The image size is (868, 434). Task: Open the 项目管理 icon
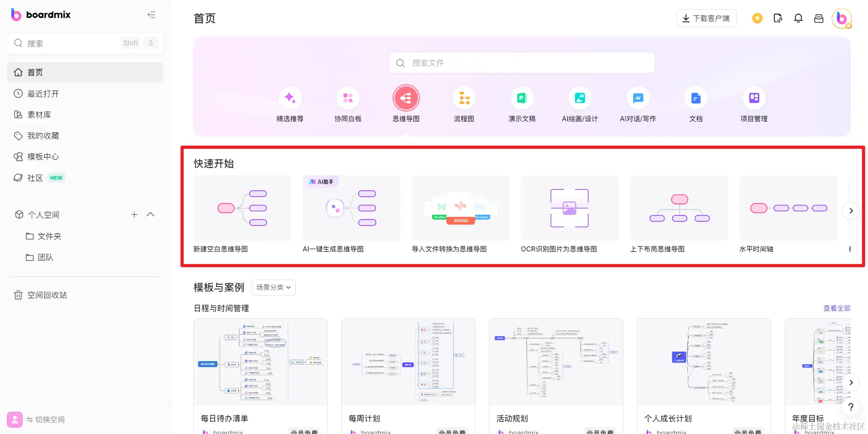point(754,97)
